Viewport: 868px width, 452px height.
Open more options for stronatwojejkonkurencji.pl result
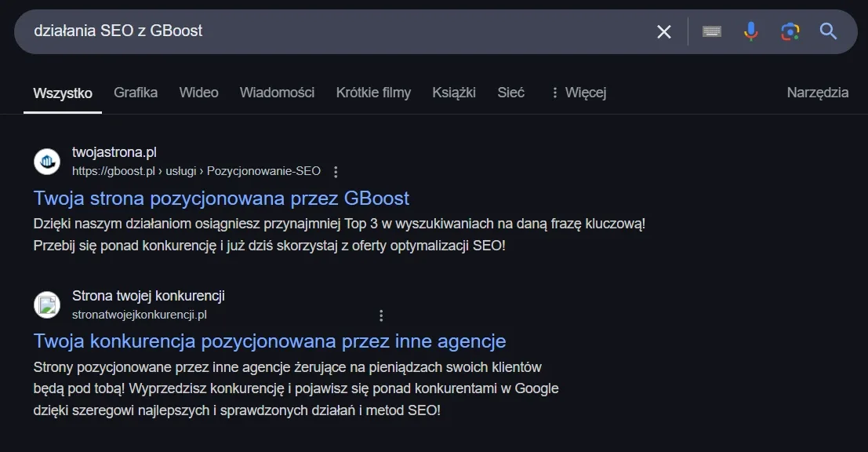point(381,315)
